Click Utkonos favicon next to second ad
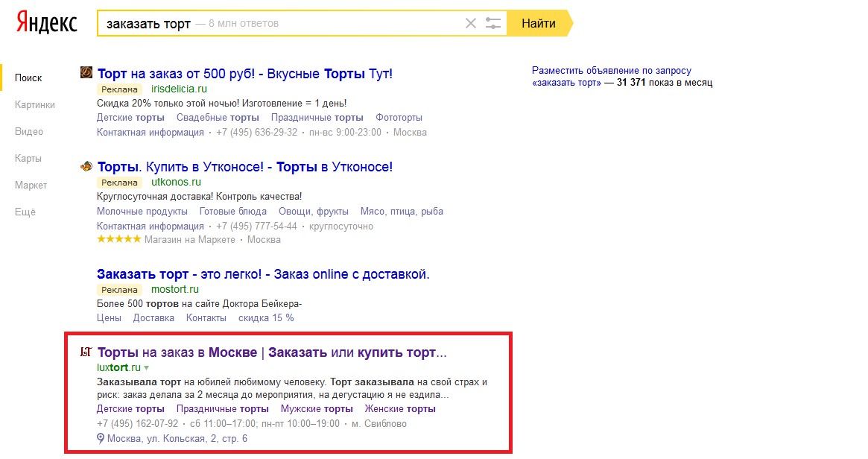Screen dimensions: 868x459 pos(86,165)
